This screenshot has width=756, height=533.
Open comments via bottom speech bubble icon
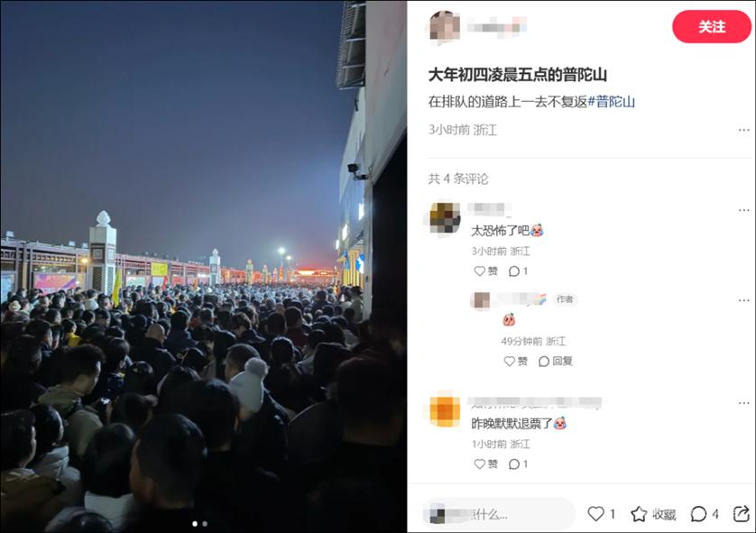705,514
